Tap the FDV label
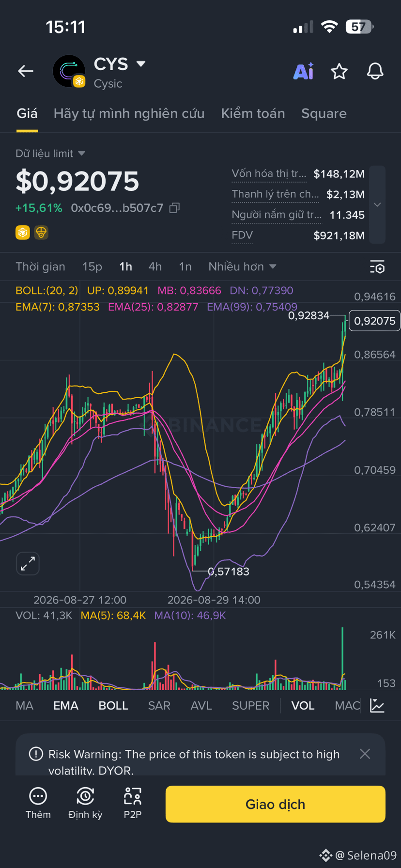401x868 pixels. coord(242,235)
